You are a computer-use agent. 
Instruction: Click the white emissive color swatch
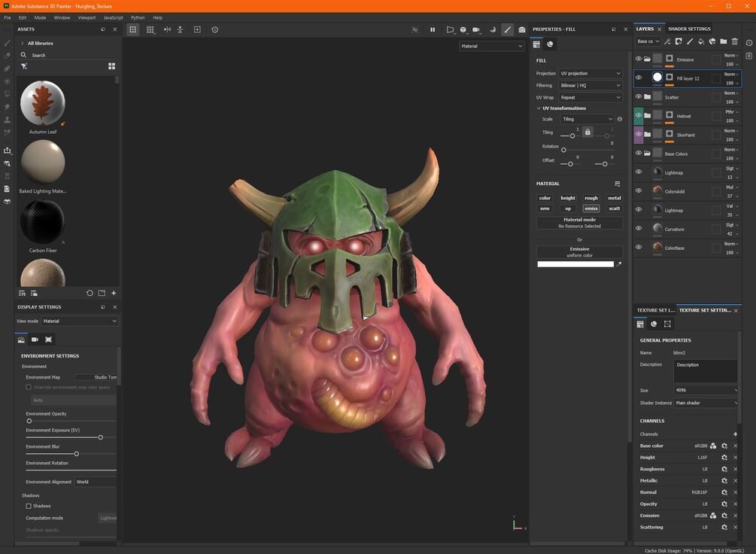[575, 264]
